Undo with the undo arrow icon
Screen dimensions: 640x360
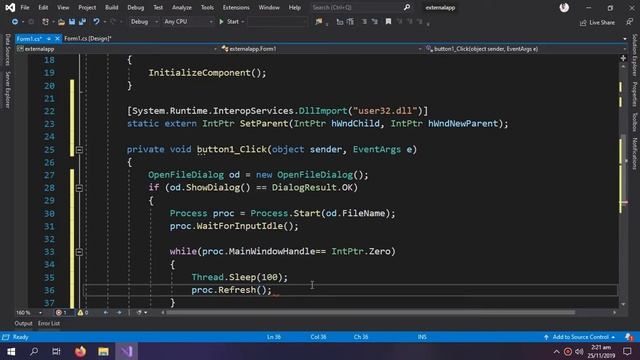click(x=96, y=22)
